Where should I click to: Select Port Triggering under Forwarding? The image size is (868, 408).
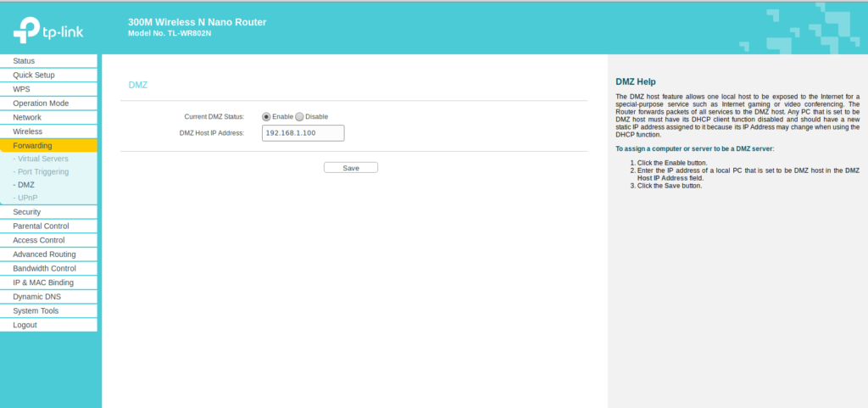tap(42, 171)
